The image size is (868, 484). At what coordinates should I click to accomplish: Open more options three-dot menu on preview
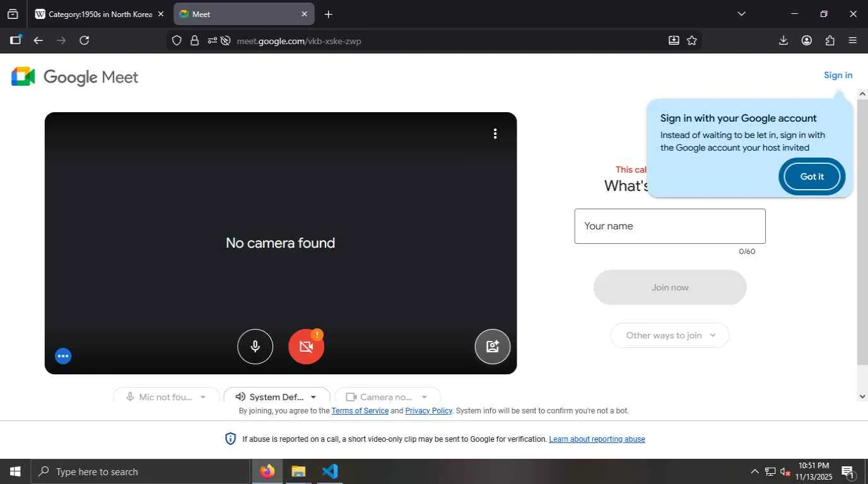495,134
